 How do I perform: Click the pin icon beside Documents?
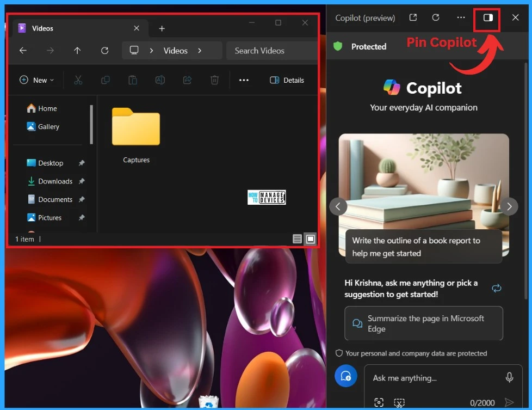point(82,199)
